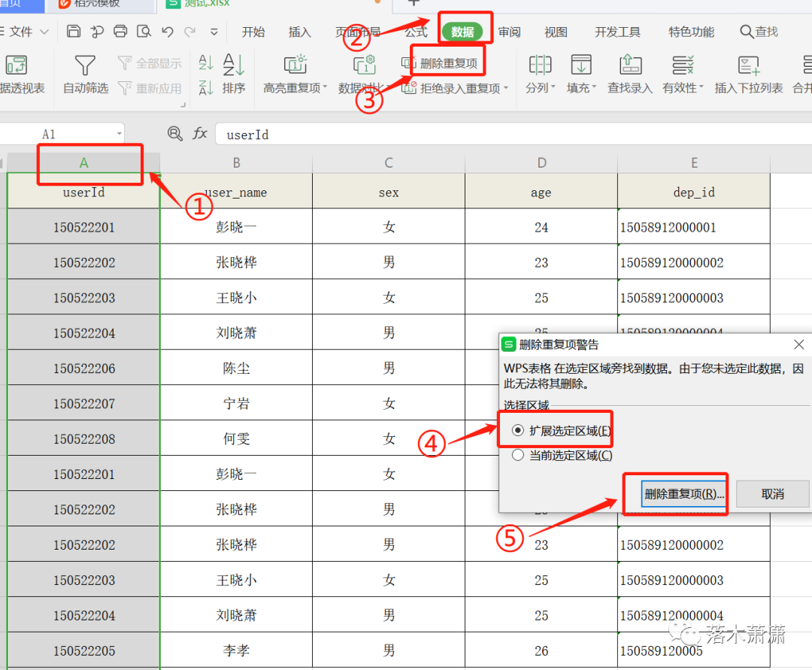Screen dimensions: 812x670
Task: Open the quick access customize dropdown arrow
Action: tap(214, 32)
